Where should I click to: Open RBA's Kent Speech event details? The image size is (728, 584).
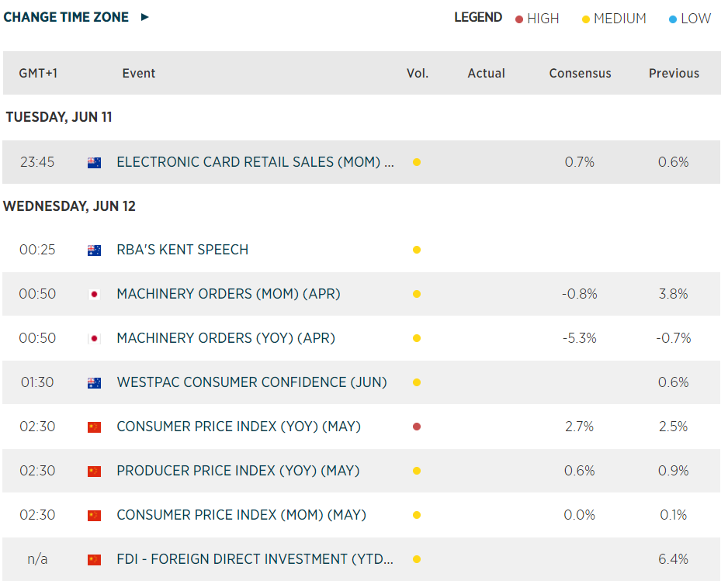point(182,250)
